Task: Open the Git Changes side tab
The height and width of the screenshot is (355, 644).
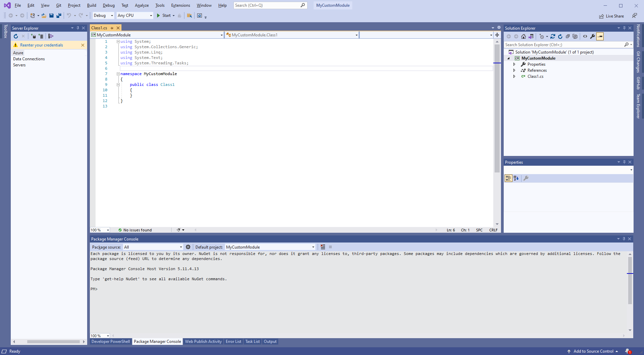Action: (638, 62)
